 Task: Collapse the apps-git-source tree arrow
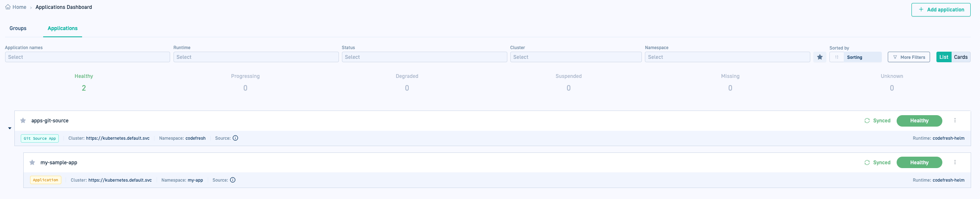pos(10,128)
